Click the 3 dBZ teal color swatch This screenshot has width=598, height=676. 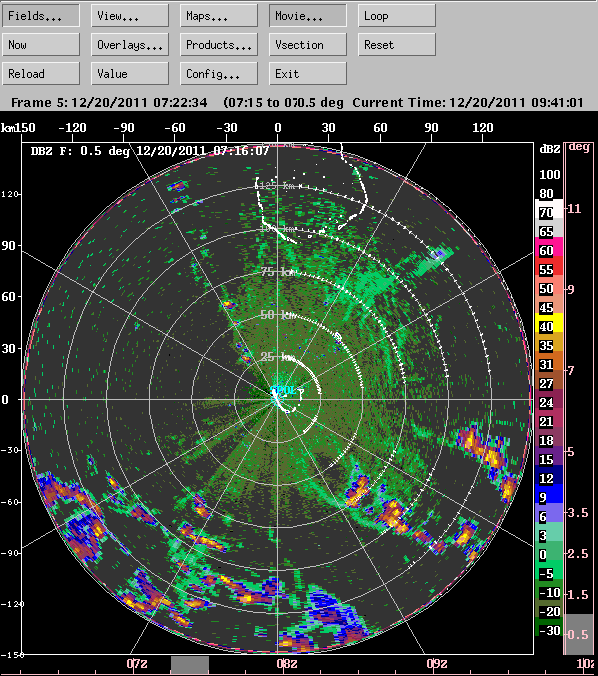point(549,532)
